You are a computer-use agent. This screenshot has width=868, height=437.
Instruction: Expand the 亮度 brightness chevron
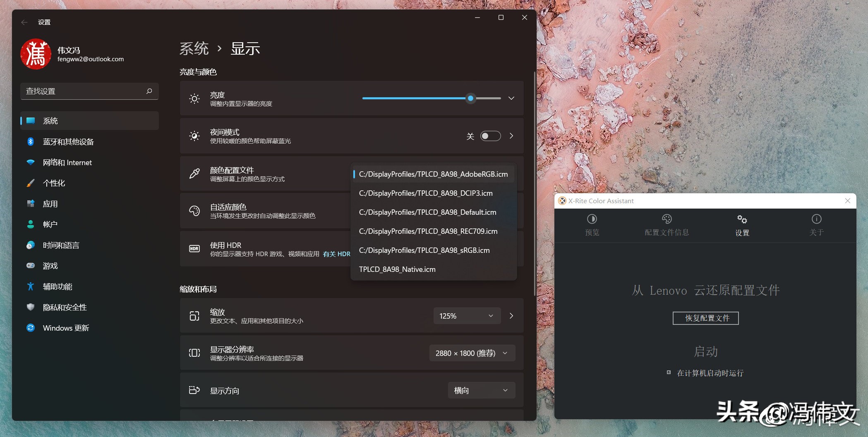coord(511,98)
